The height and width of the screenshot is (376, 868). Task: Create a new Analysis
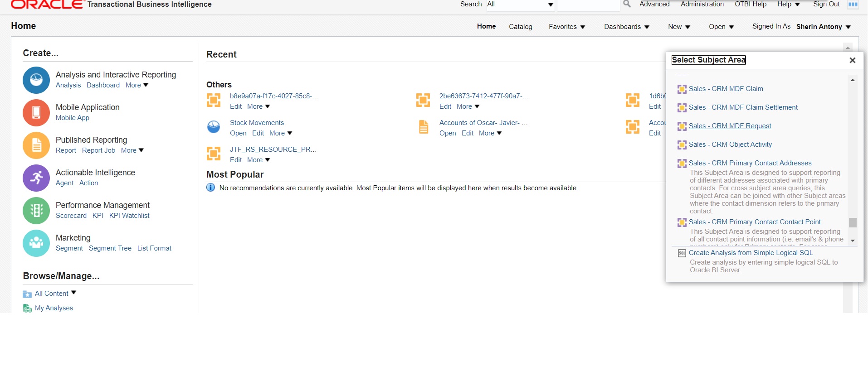(x=68, y=85)
